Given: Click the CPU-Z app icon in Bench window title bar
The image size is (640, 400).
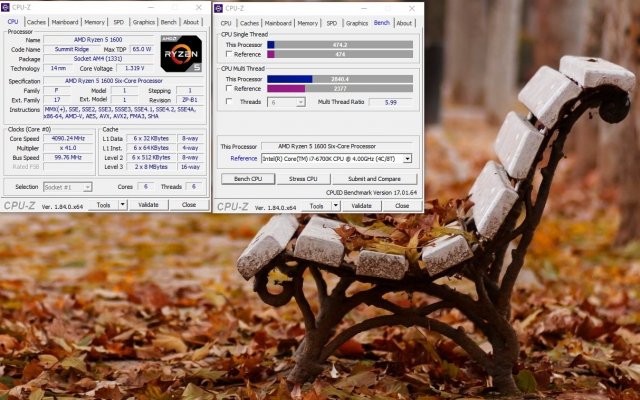Looking at the screenshot, I should (218, 8).
